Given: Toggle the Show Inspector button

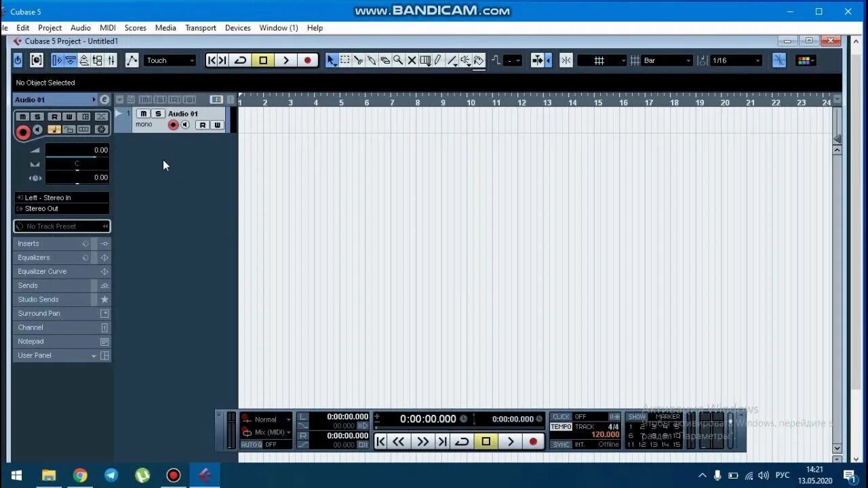Looking at the screenshot, I should point(57,60).
